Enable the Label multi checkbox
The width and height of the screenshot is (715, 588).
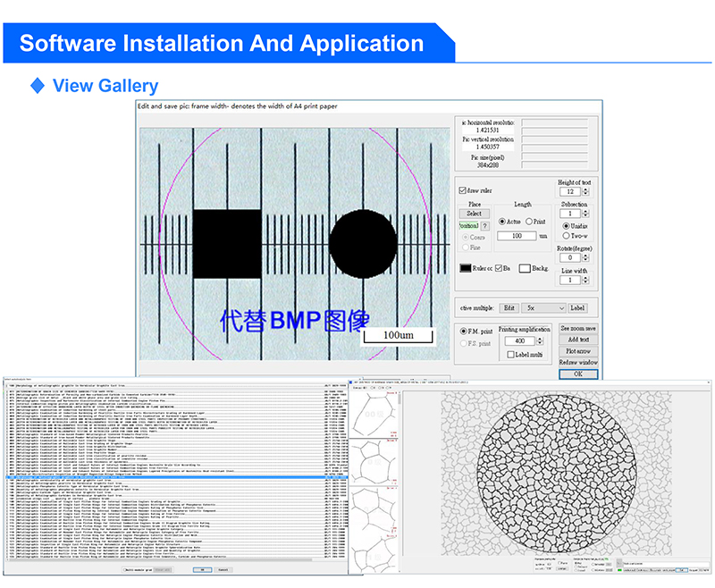tap(510, 355)
